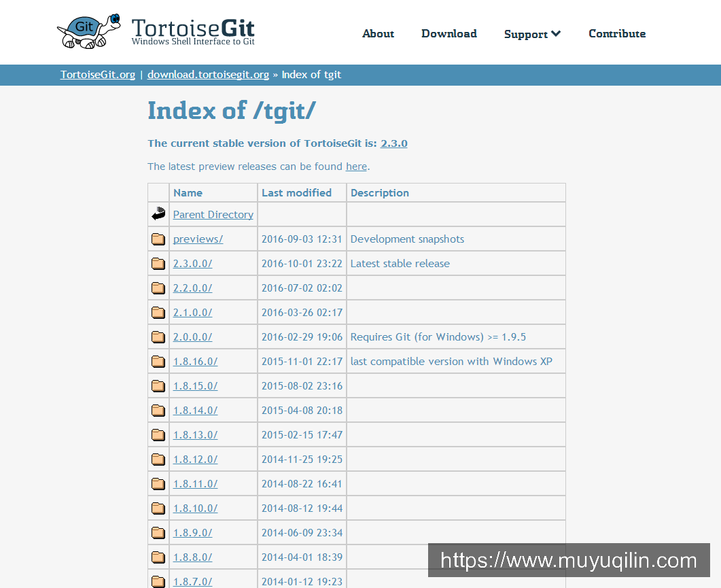The height and width of the screenshot is (588, 721).
Task: Click the folder icon beside 1.8.14.0/
Action: coord(158,410)
